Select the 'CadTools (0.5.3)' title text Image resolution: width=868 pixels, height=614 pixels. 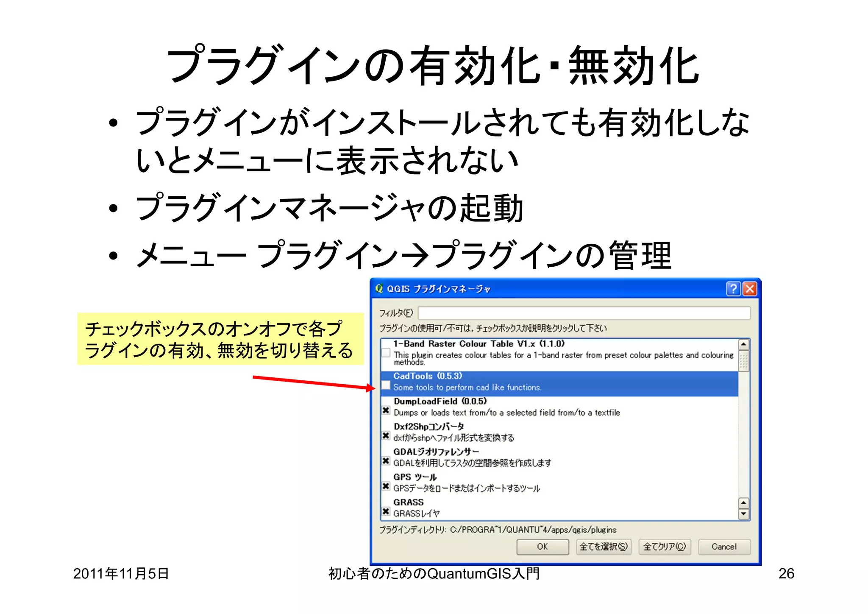tap(428, 376)
